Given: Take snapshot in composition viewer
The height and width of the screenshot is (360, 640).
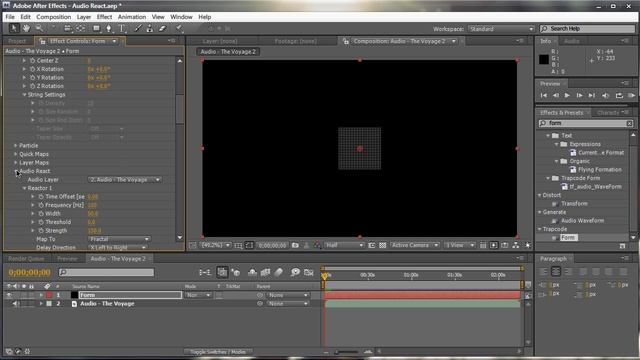Looking at the screenshot, I should (x=295, y=245).
